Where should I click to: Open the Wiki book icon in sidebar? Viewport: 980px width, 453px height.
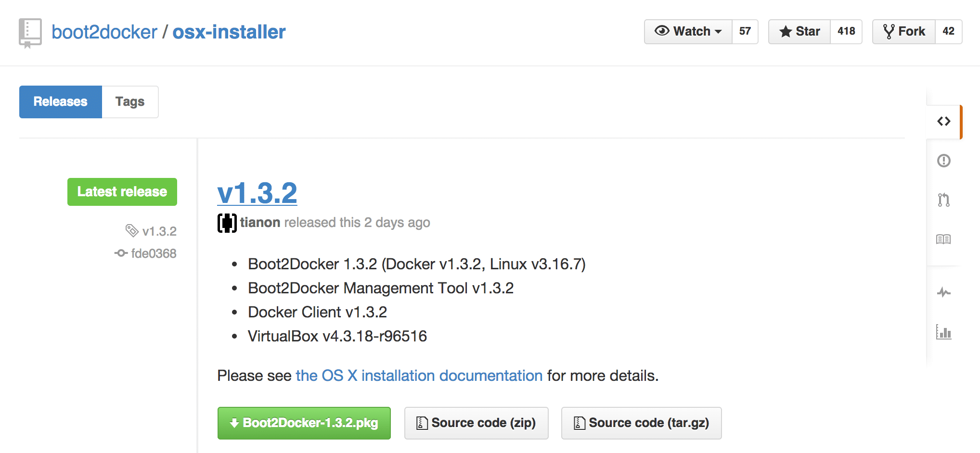click(x=943, y=239)
